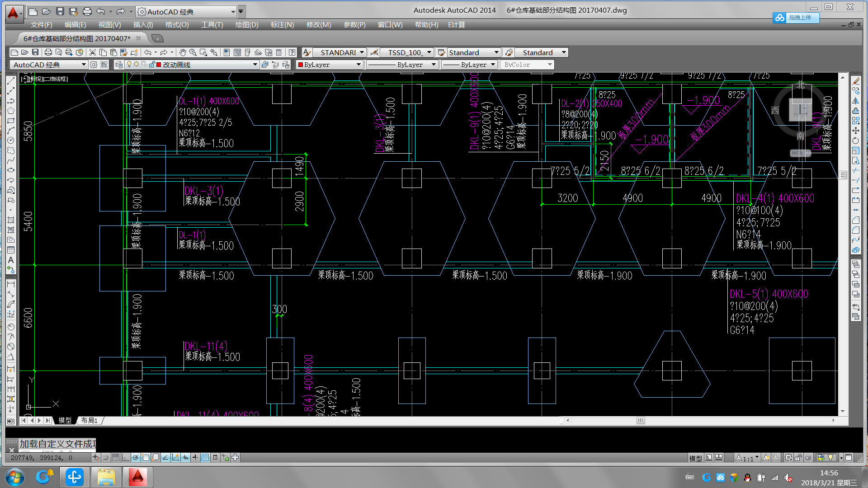This screenshot has height=488, width=868.
Task: Open the workspace dropdown in title bar
Action: (x=187, y=12)
